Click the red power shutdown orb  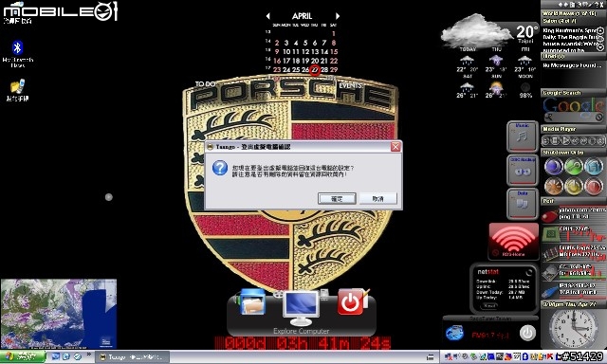594,187
